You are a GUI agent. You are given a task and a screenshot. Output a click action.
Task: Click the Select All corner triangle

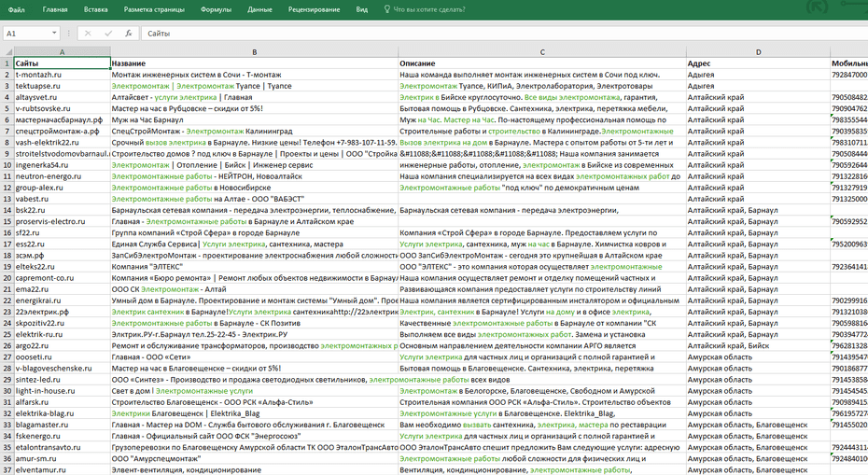[7, 52]
